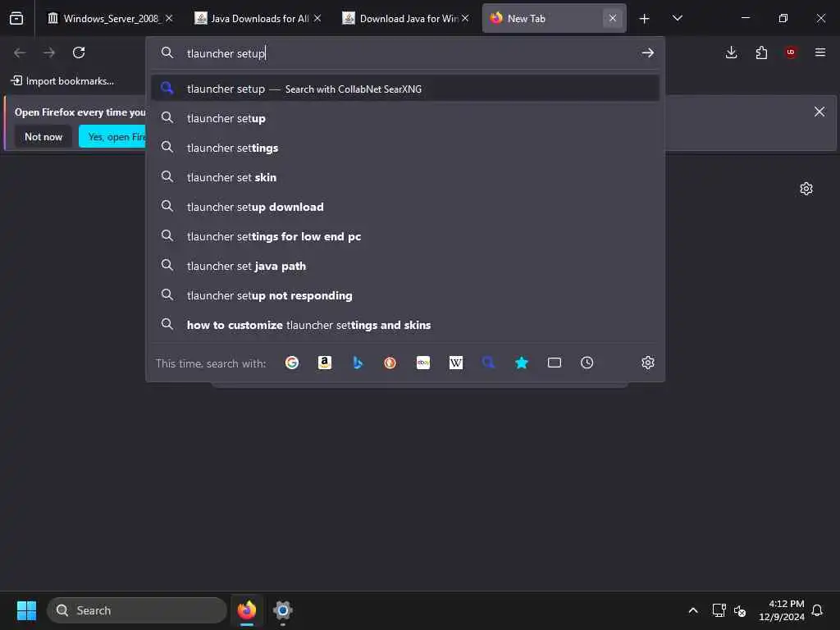
Task: Choose suggestion tlauncher setup
Action: (x=405, y=118)
